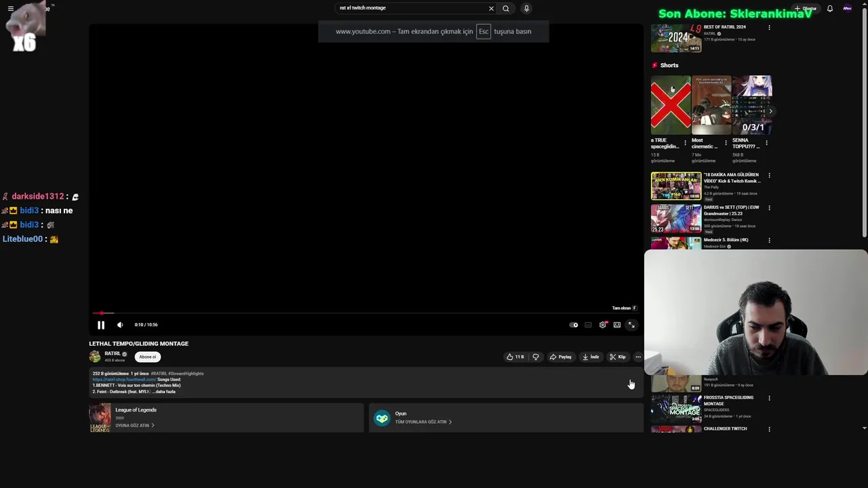This screenshot has width=868, height=488.
Task: Download video with İndir button
Action: point(591,357)
